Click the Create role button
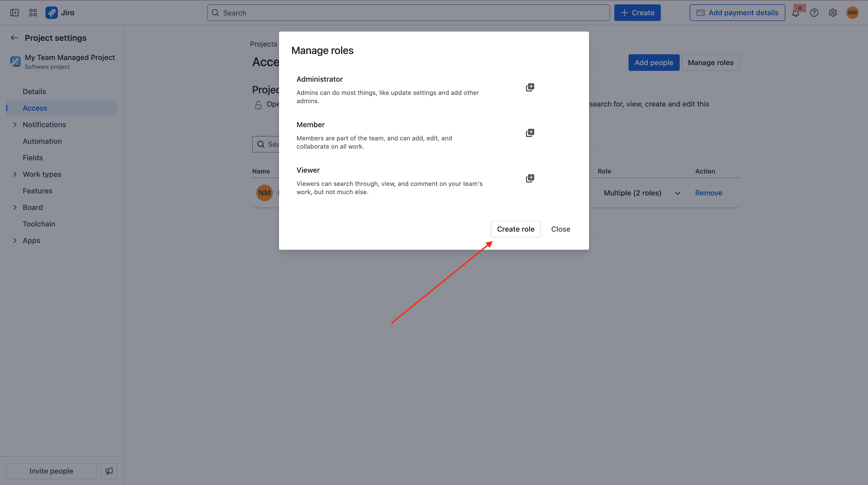The width and height of the screenshot is (868, 485). (x=515, y=229)
